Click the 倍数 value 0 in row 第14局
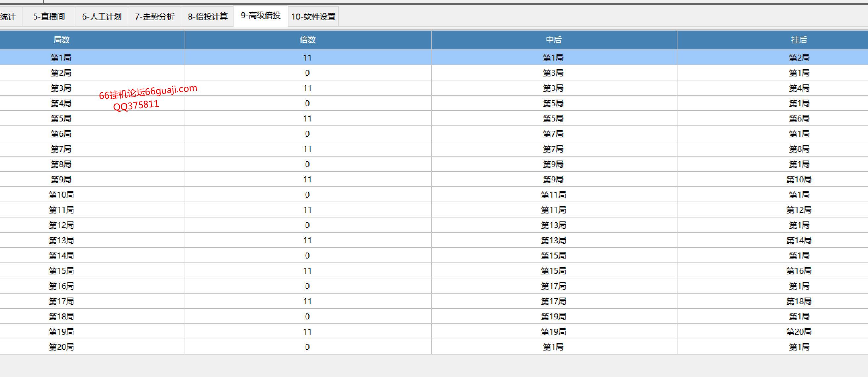The width and height of the screenshot is (868, 377). click(308, 255)
